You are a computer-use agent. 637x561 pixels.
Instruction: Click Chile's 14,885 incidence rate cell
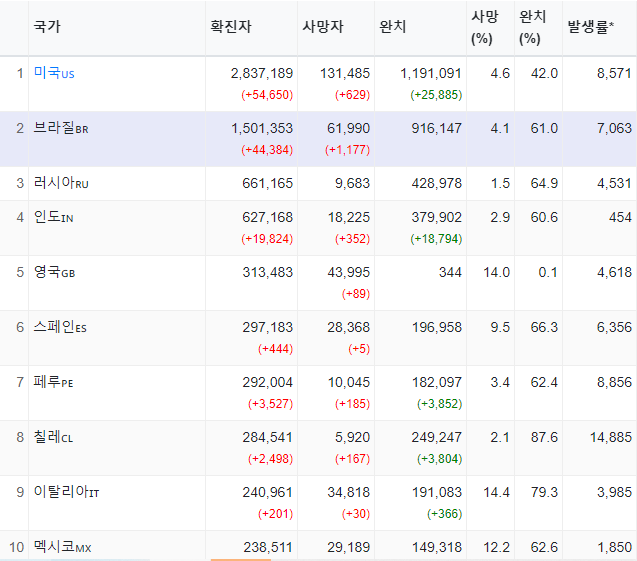tap(611, 438)
